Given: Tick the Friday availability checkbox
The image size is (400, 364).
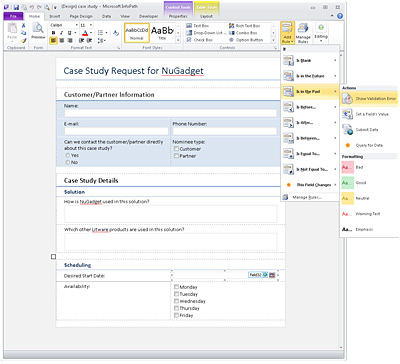Looking at the screenshot, I should pos(176,315).
